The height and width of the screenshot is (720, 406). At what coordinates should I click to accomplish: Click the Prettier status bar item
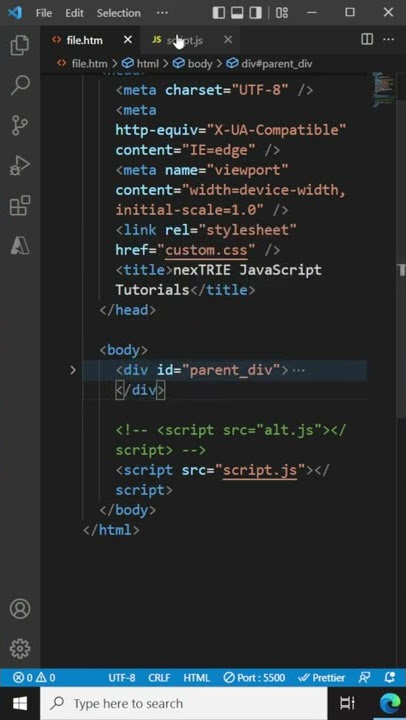[321, 677]
